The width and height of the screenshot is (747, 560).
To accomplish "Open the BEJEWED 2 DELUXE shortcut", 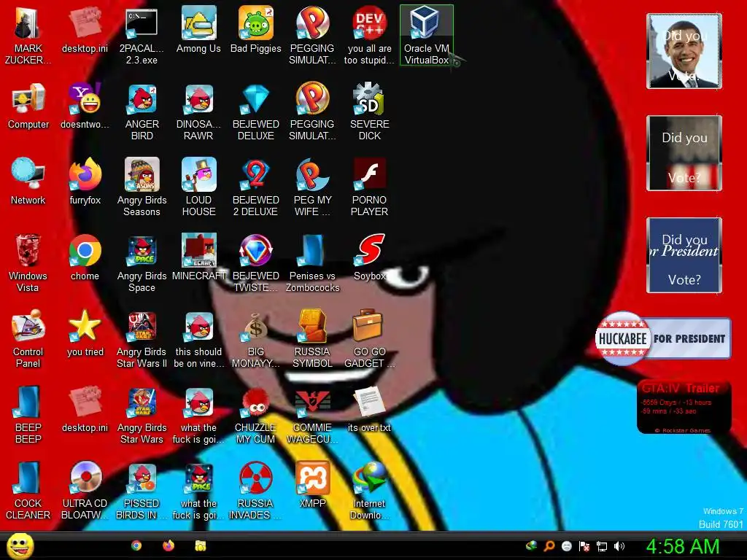I will point(256,187).
